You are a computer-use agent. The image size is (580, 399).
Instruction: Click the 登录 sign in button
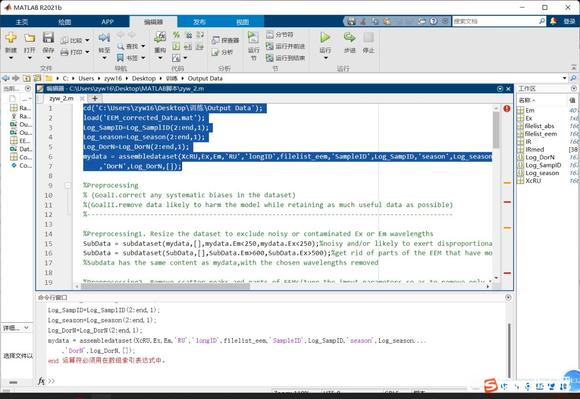tap(569, 21)
